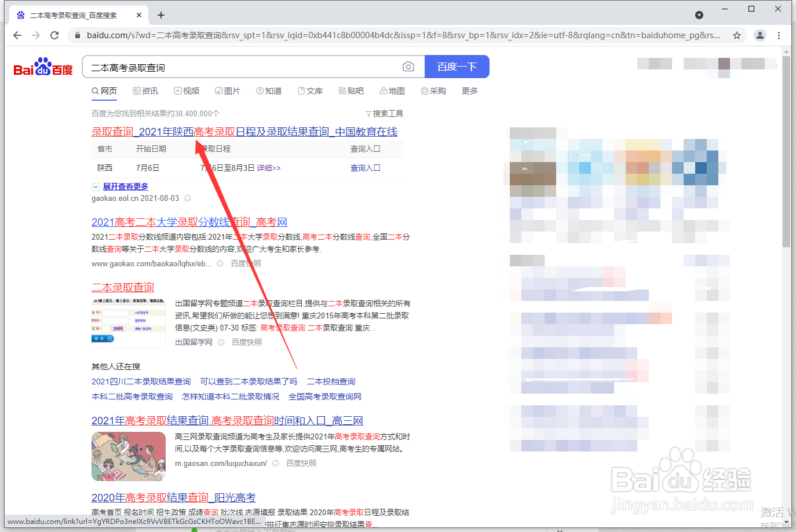The width and height of the screenshot is (796, 532).
Task: Click 百度为您找到相关结果约38,400,000个 text
Action: point(156,113)
